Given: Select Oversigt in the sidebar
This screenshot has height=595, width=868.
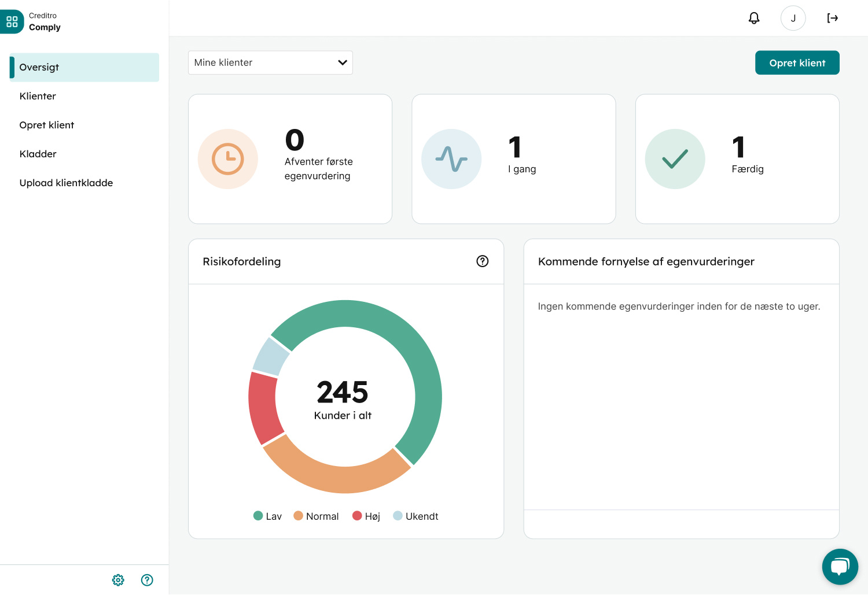Looking at the screenshot, I should (84, 67).
